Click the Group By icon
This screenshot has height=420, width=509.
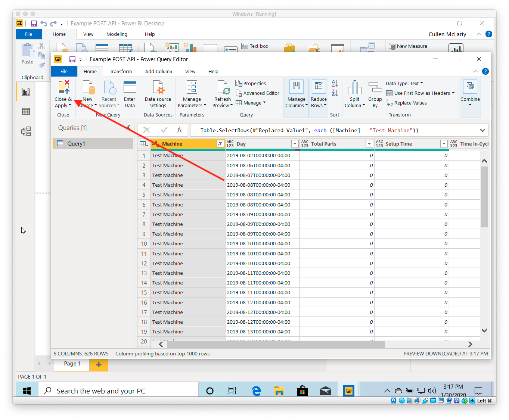pyautogui.click(x=375, y=87)
